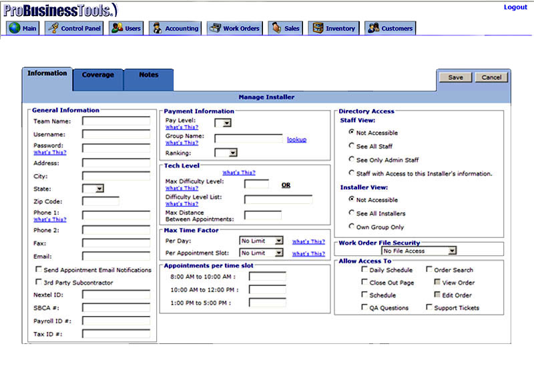Image resolution: width=534 pixels, height=392 pixels.
Task: Click the Group Name lookup link
Action: tap(296, 139)
